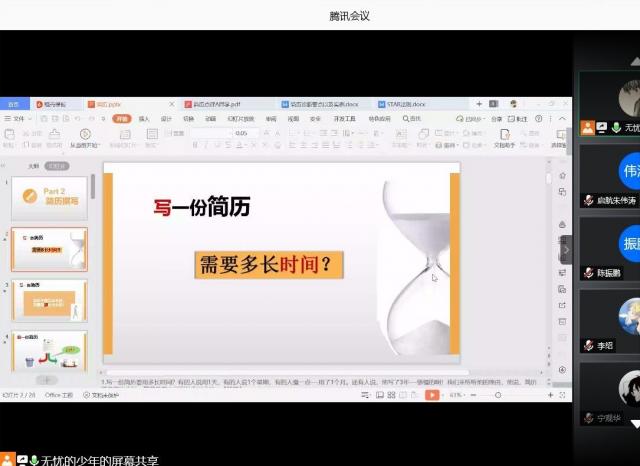The width and height of the screenshot is (640, 466).
Task: Open the 文件 menu dropdown
Action: [x=16, y=119]
